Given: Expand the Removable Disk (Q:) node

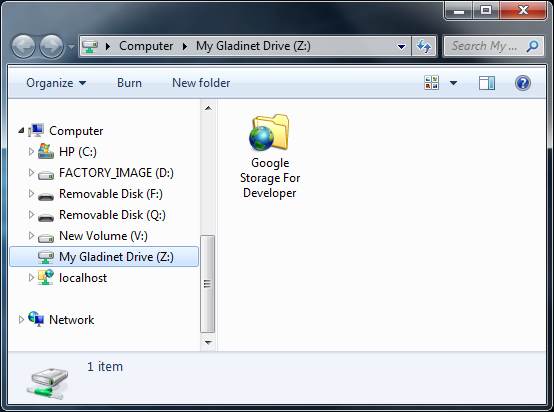Looking at the screenshot, I should [x=31, y=214].
